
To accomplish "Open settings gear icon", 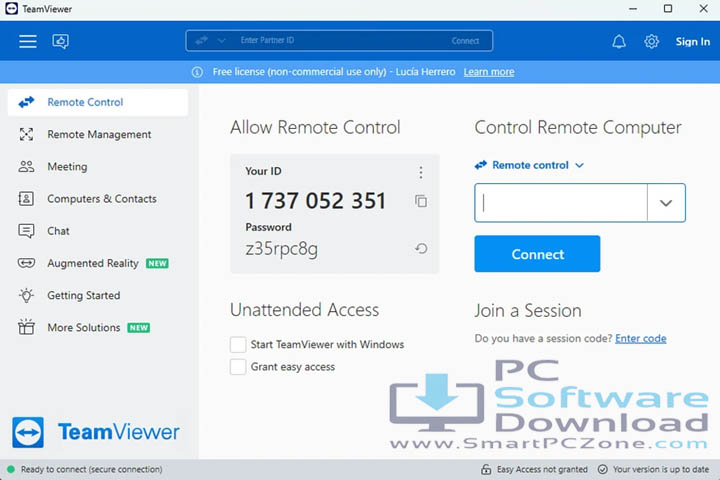I will pos(651,41).
